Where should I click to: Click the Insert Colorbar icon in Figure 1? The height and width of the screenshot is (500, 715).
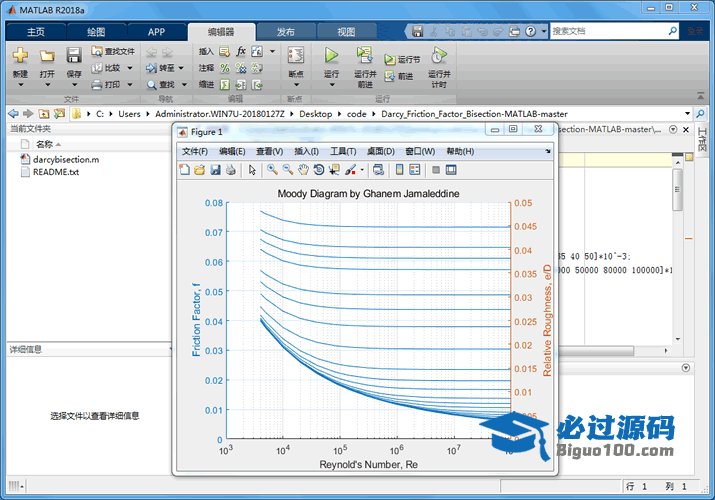399,170
